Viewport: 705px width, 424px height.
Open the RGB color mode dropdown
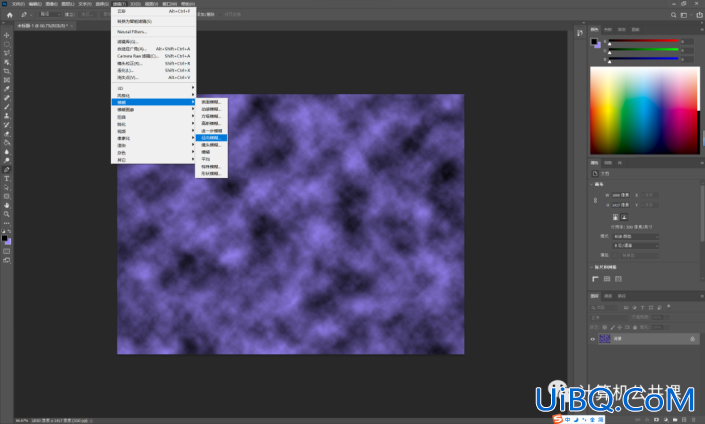636,237
